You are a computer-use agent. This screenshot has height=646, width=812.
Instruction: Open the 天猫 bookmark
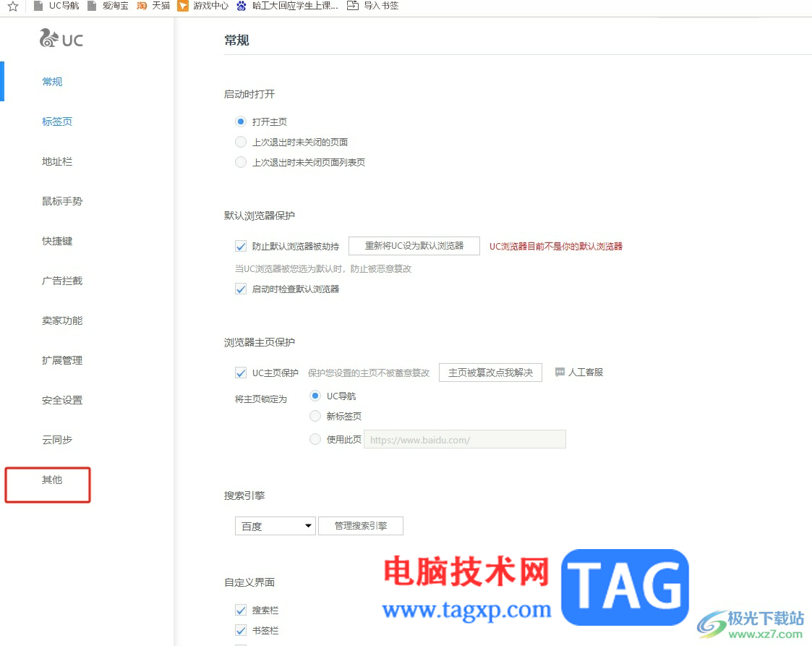click(x=153, y=6)
